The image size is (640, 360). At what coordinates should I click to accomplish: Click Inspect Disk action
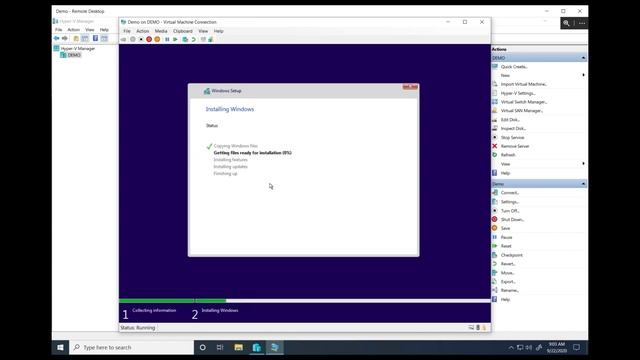513,129
